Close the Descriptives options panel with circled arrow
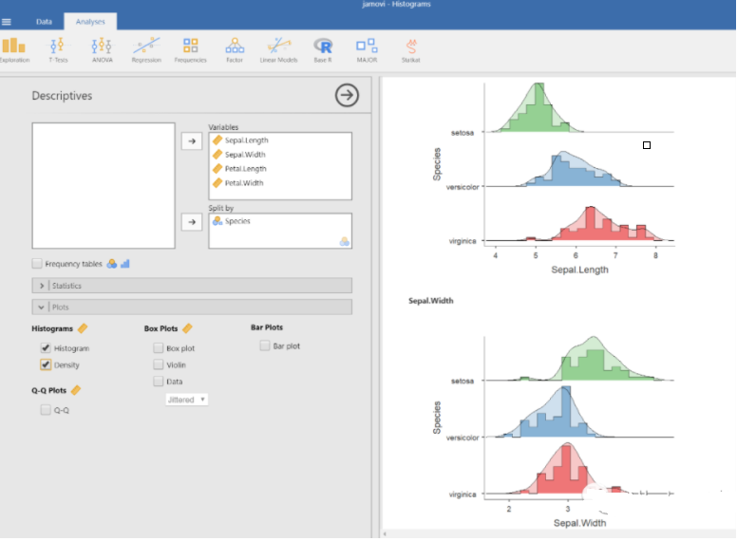Image resolution: width=756 pixels, height=541 pixels. [x=347, y=95]
